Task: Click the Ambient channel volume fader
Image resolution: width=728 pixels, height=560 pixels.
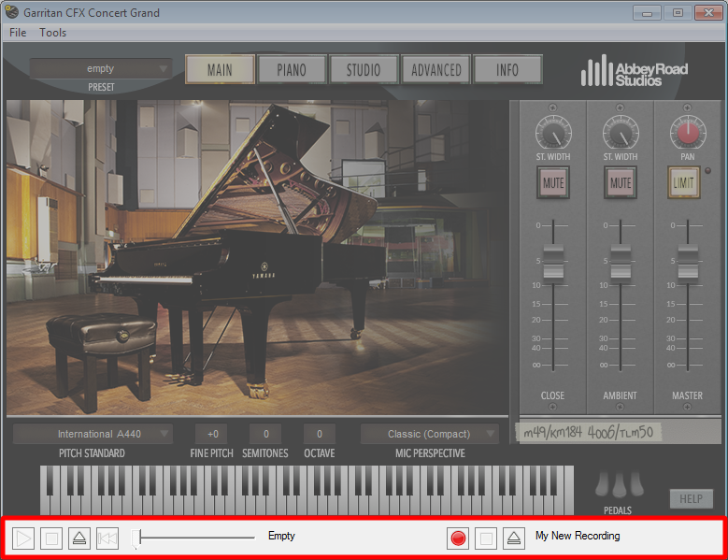Action: (x=621, y=262)
